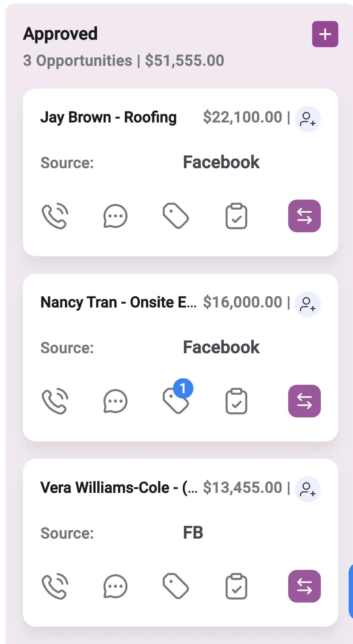Image resolution: width=353 pixels, height=644 pixels.
Task: Call Nancy Tran using phone icon
Action: click(x=55, y=401)
